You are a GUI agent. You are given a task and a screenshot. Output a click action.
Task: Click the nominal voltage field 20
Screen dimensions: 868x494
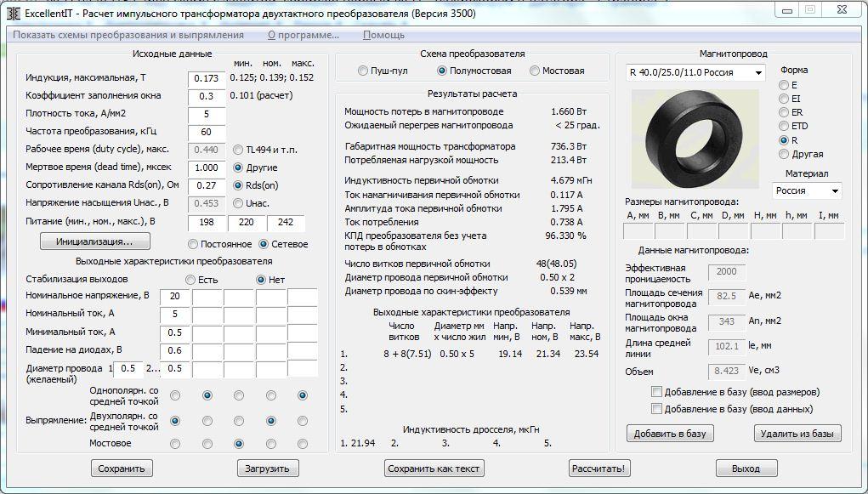click(175, 296)
